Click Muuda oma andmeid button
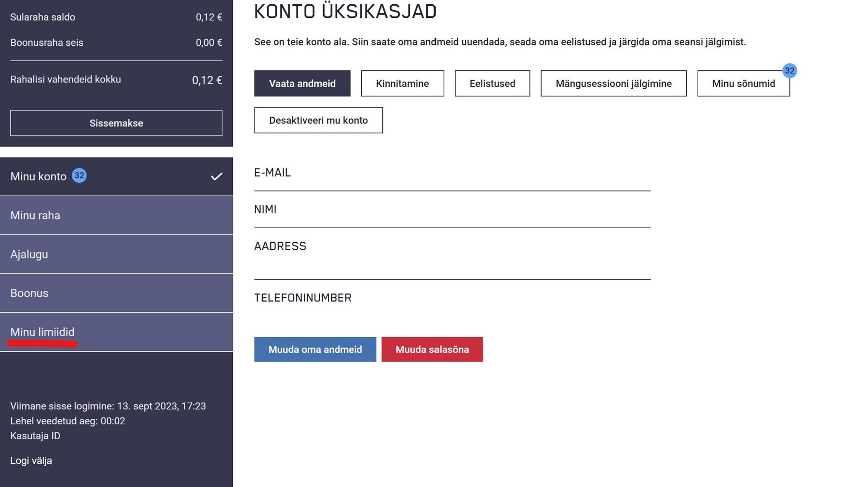868x487 pixels. (315, 350)
